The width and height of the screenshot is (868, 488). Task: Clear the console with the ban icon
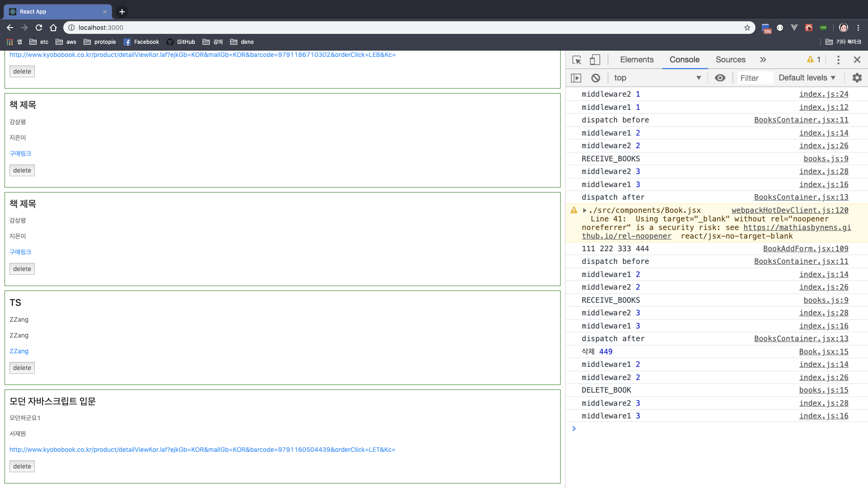pyautogui.click(x=596, y=78)
